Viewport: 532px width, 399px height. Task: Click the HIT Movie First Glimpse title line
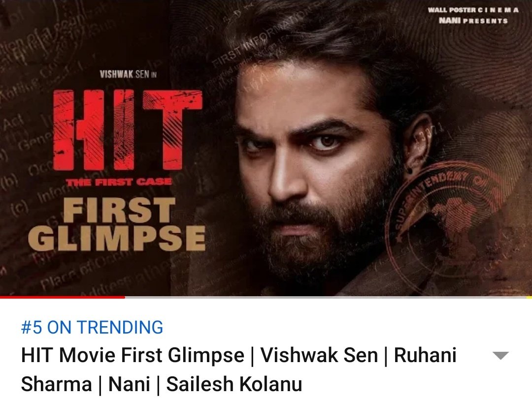133,355
